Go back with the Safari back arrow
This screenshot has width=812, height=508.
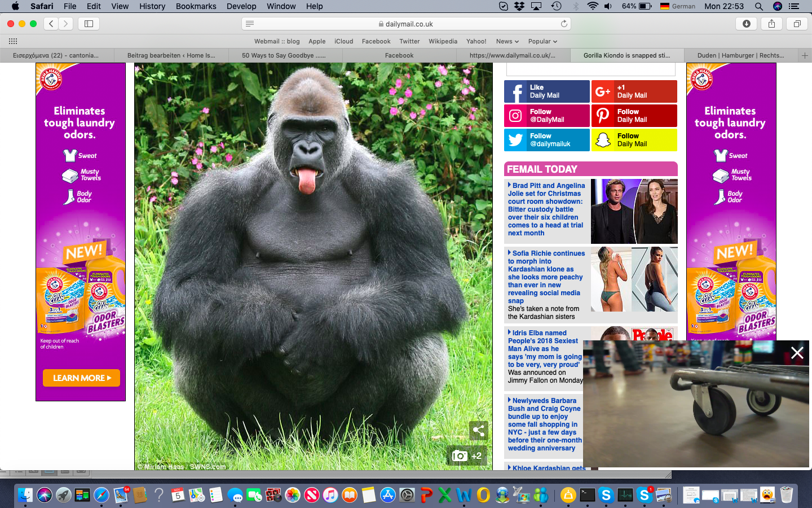pos(51,24)
